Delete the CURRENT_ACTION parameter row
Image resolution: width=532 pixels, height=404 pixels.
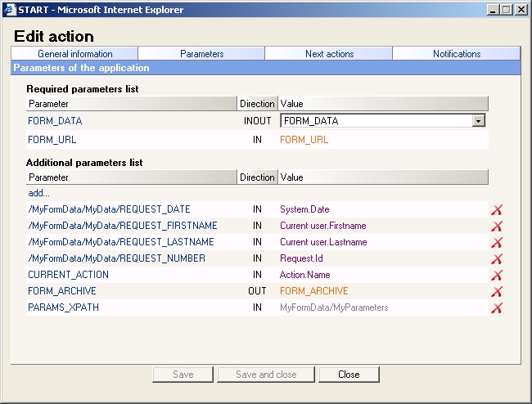pos(496,276)
